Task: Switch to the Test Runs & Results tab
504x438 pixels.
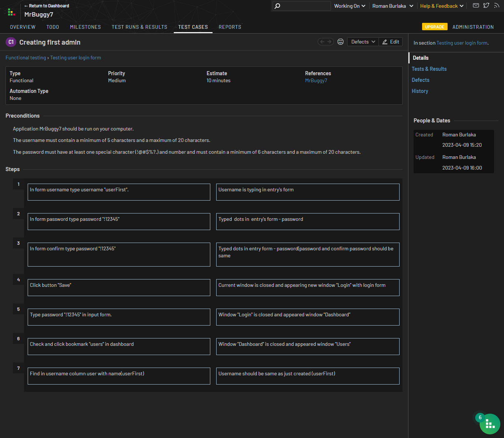Action: point(139,27)
